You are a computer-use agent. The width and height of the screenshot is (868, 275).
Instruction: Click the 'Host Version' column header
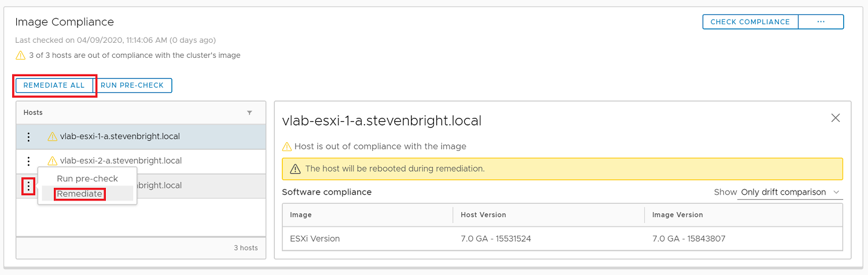click(x=483, y=215)
